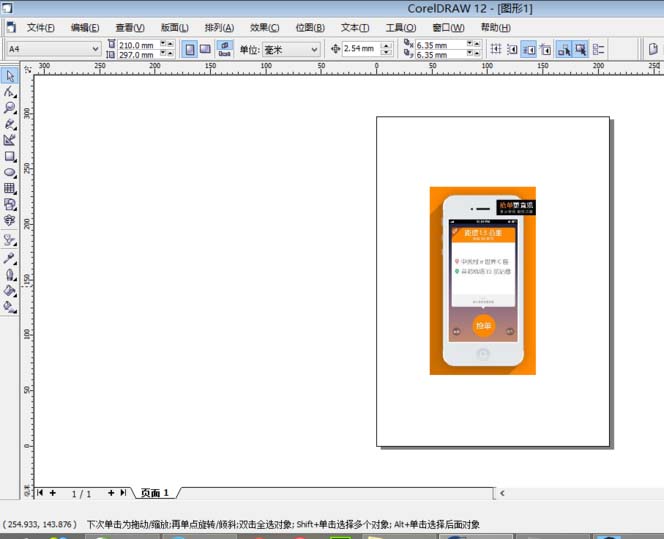
Task: Choose the Eyedropper tool
Action: 10,257
